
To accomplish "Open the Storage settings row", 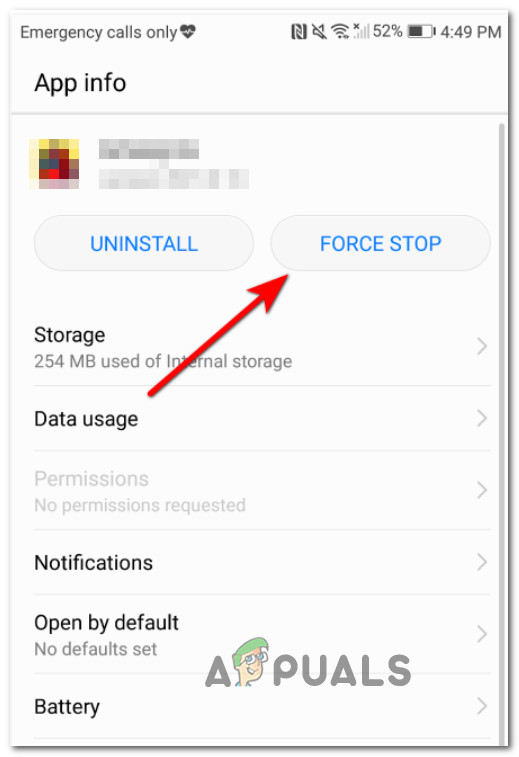I will point(262,348).
